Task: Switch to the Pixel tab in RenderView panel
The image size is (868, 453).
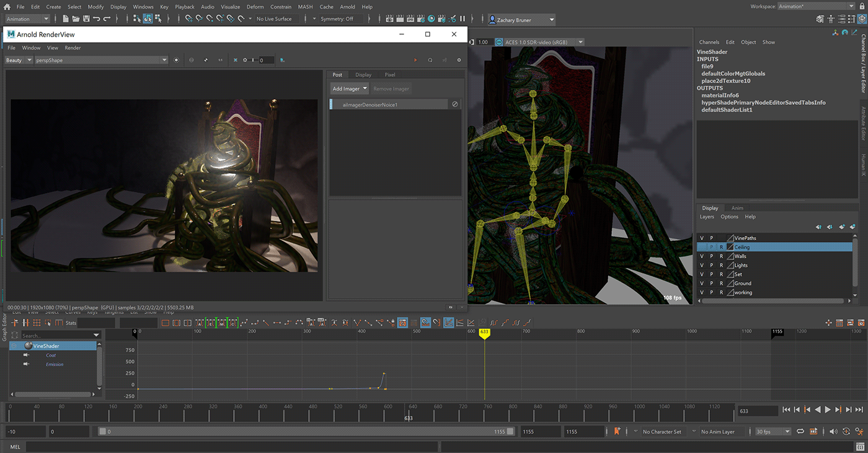Action: 390,74
